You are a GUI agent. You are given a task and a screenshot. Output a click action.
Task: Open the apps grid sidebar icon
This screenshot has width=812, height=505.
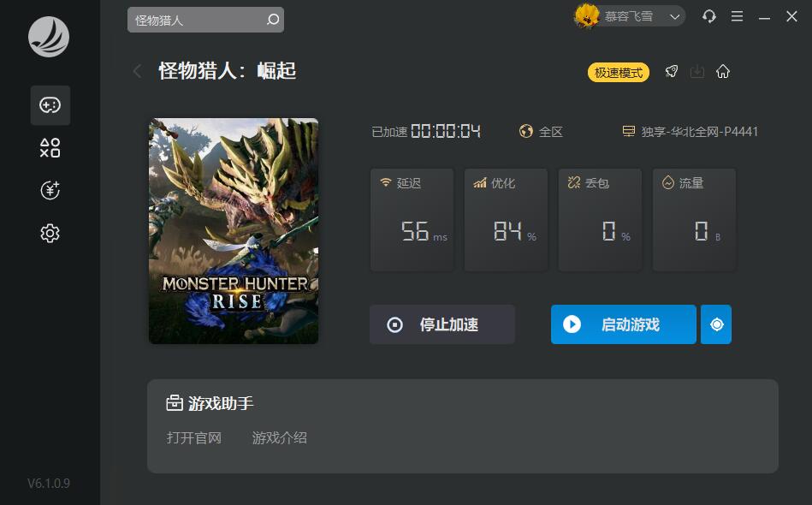50,148
